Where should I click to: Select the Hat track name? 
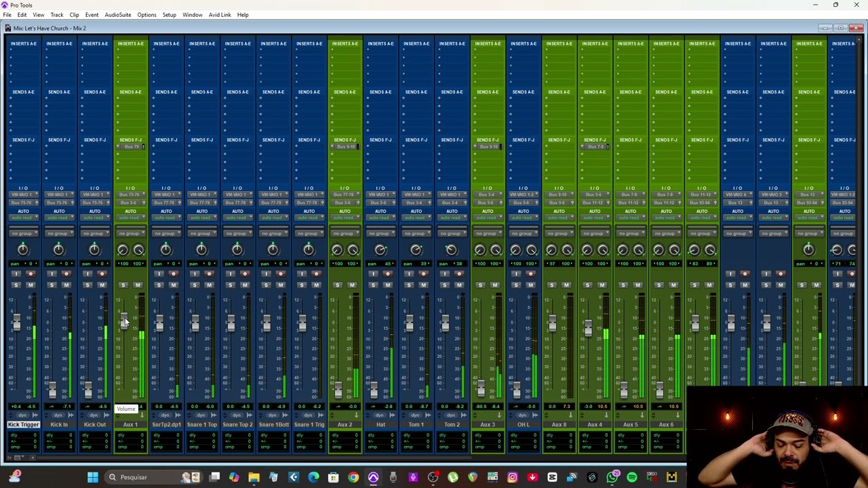point(380,425)
